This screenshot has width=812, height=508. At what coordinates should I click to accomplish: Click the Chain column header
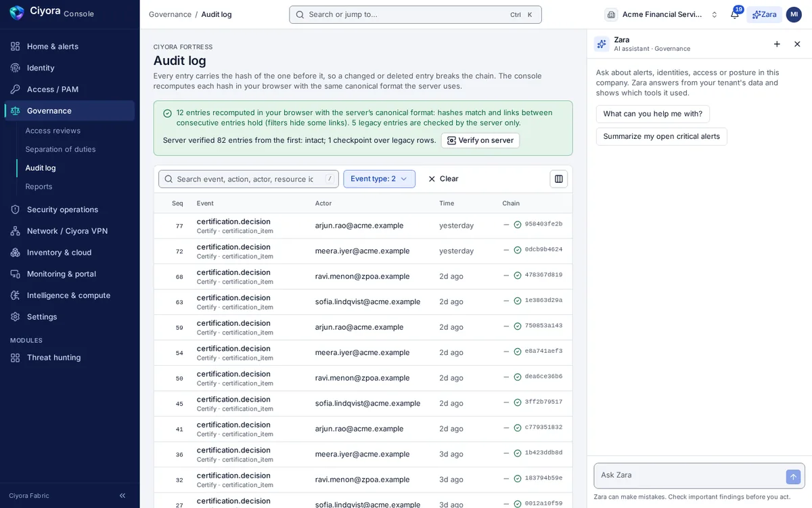(511, 203)
